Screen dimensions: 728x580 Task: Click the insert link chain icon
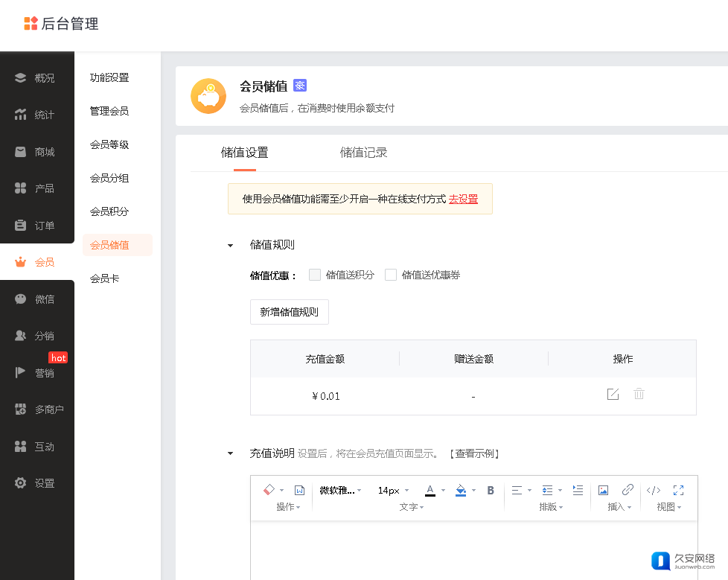[x=628, y=490]
